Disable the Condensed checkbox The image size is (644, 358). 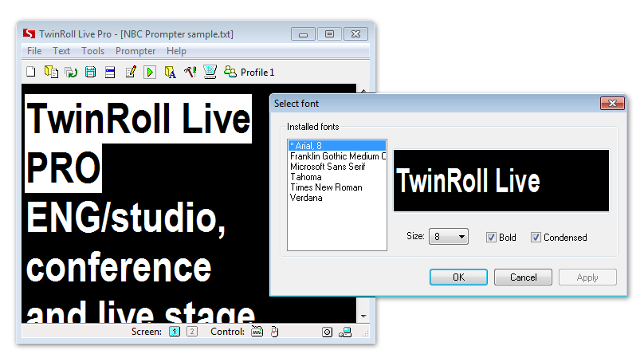(x=536, y=237)
